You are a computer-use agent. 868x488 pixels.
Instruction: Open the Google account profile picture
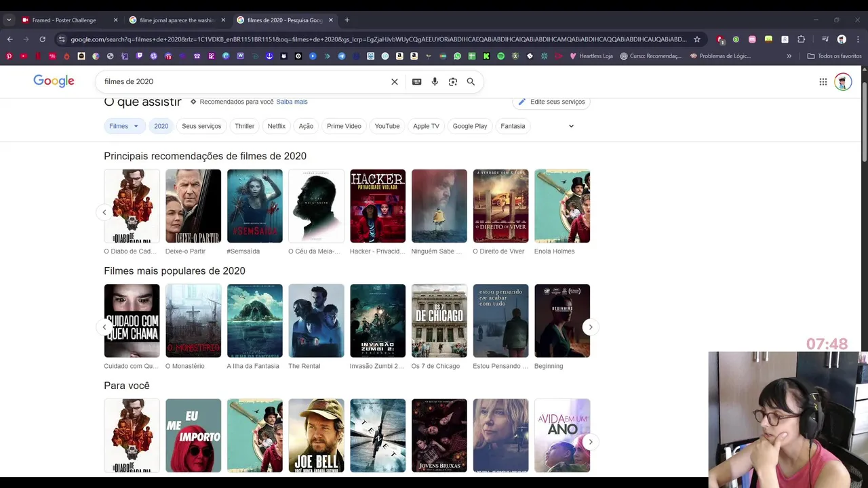pos(843,82)
